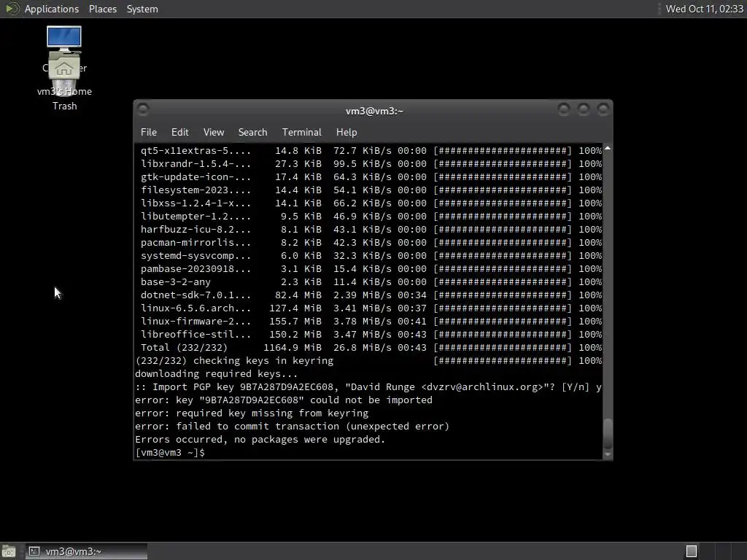Click the text 'dotnet-sdk-7.0.1....'

[x=196, y=295]
